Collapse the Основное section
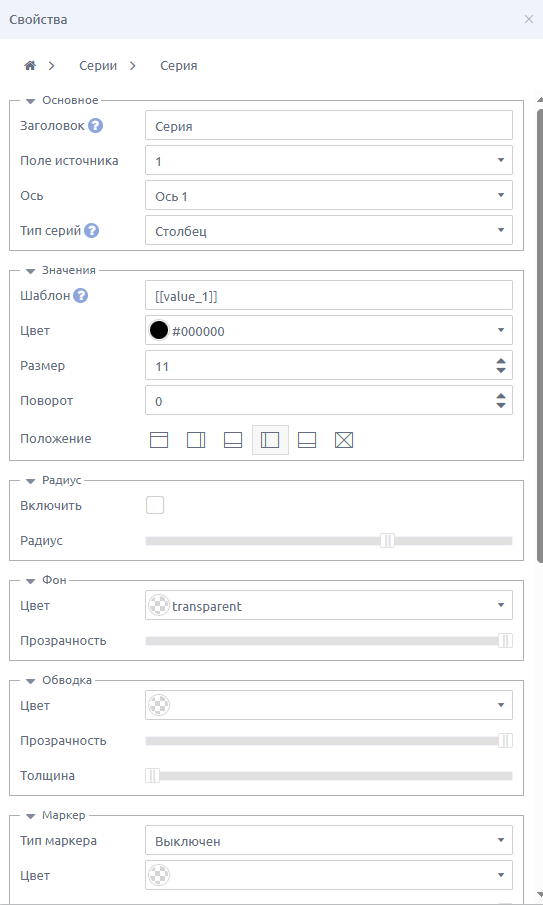The width and height of the screenshot is (543, 905). [31, 101]
